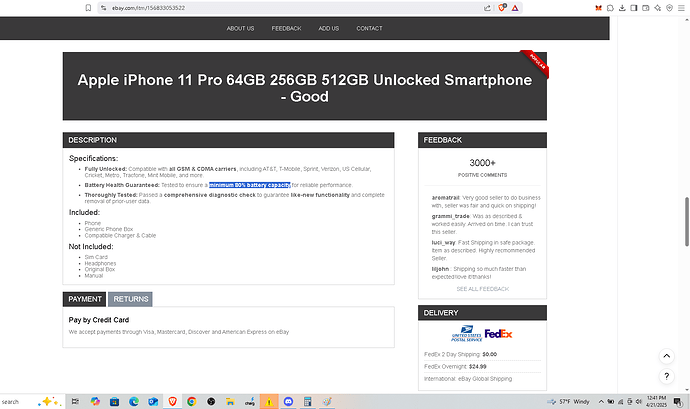Open CONTACT in seller nav
690x409 pixels.
coord(369,28)
